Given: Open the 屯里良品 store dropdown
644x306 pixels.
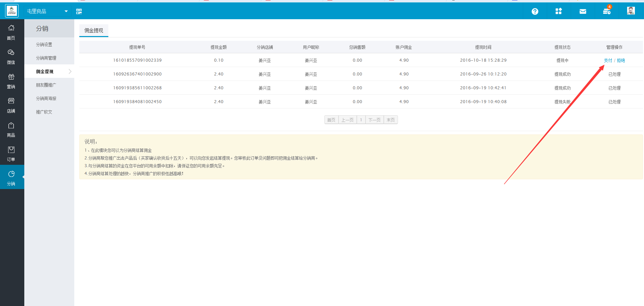Looking at the screenshot, I should [x=48, y=11].
